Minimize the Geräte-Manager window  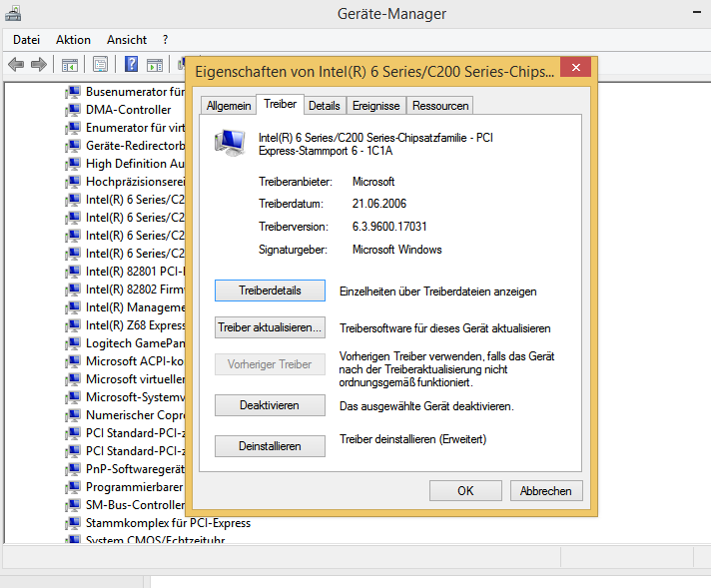pos(697,12)
